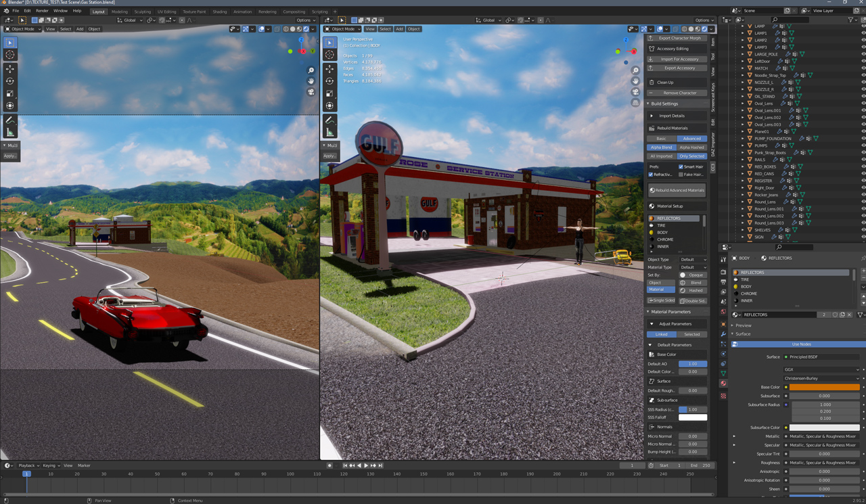The image size is (866, 504).
Task: Open Christensen-Burley subsurface method dropdown
Action: coord(821,378)
